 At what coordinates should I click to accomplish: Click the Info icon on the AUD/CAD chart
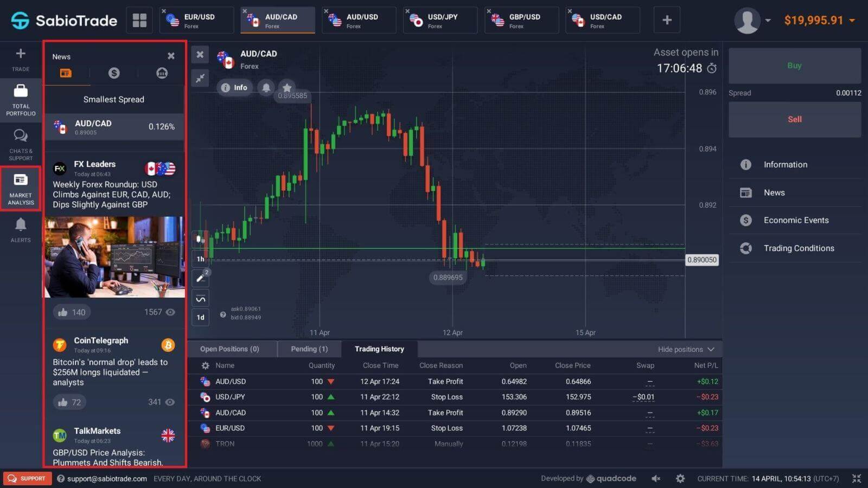coord(234,87)
